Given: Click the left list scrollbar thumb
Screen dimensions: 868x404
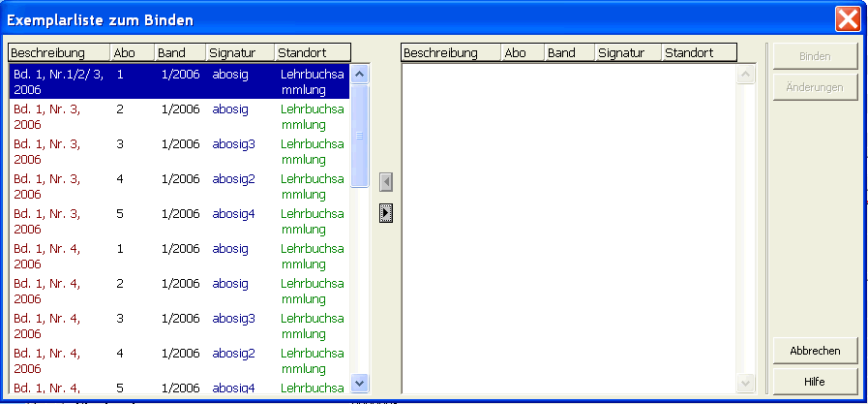Looking at the screenshot, I should (360, 136).
